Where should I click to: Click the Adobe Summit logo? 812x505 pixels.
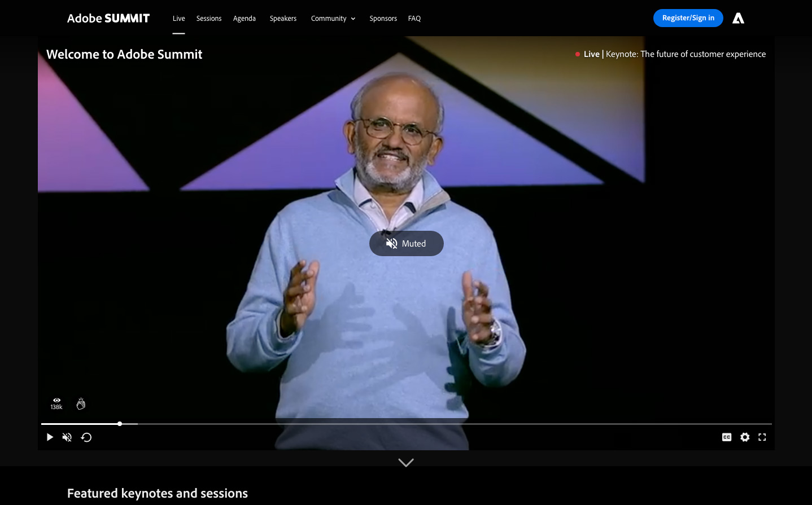[108, 18]
